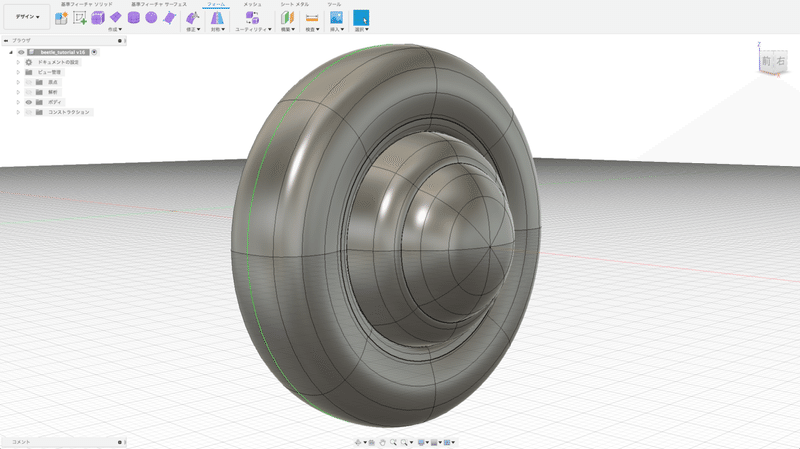Open the 検査 dropdown menu
The height and width of the screenshot is (449, 800).
click(312, 30)
